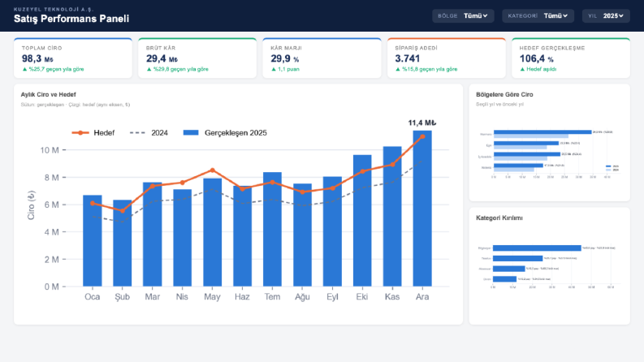Click the Ağu bar in monthly chart
644x362 pixels.
tap(302, 235)
